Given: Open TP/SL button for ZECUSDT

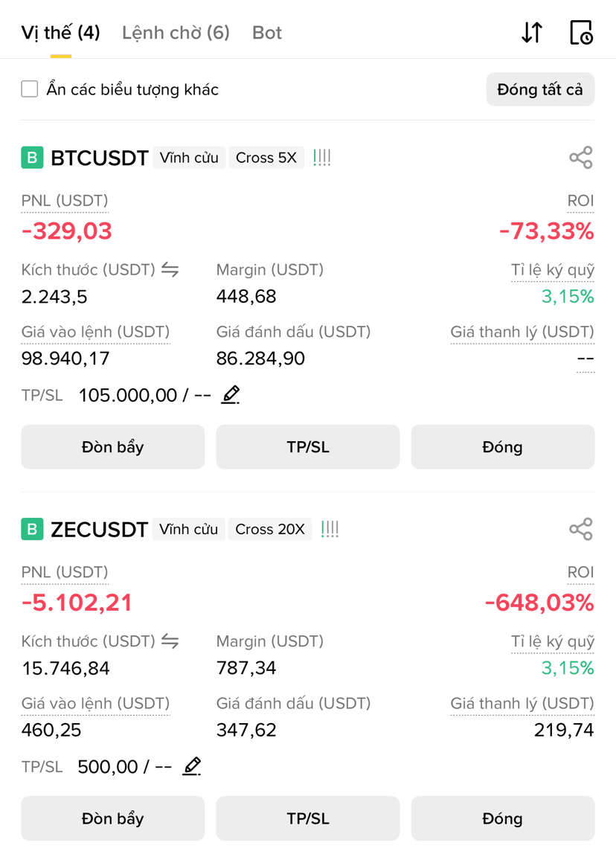Looking at the screenshot, I should pyautogui.click(x=308, y=819).
